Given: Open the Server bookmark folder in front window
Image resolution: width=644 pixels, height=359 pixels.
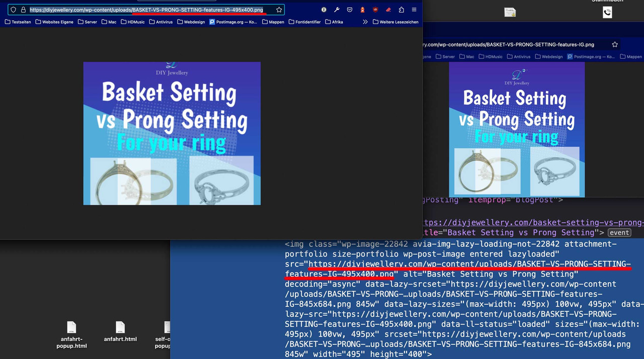Looking at the screenshot, I should pos(88,22).
